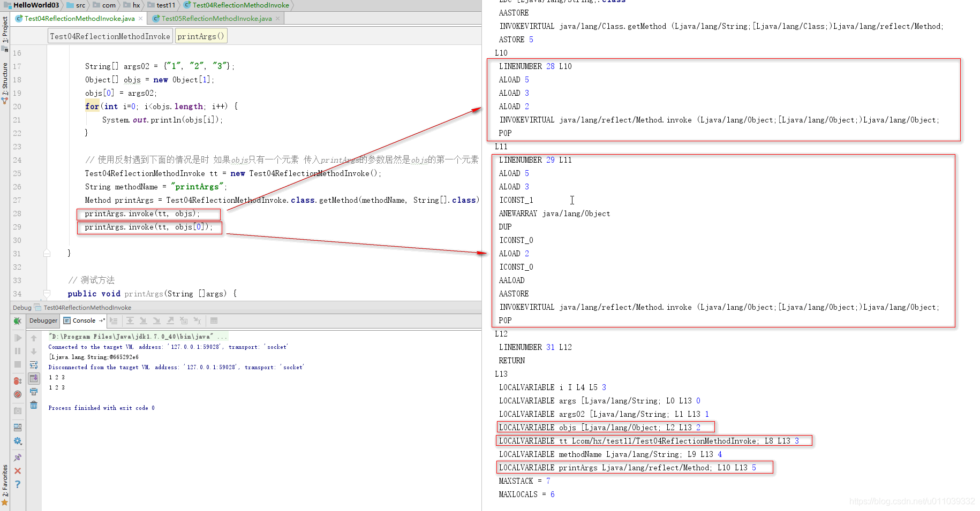Click the console down arrow icon

click(x=34, y=352)
